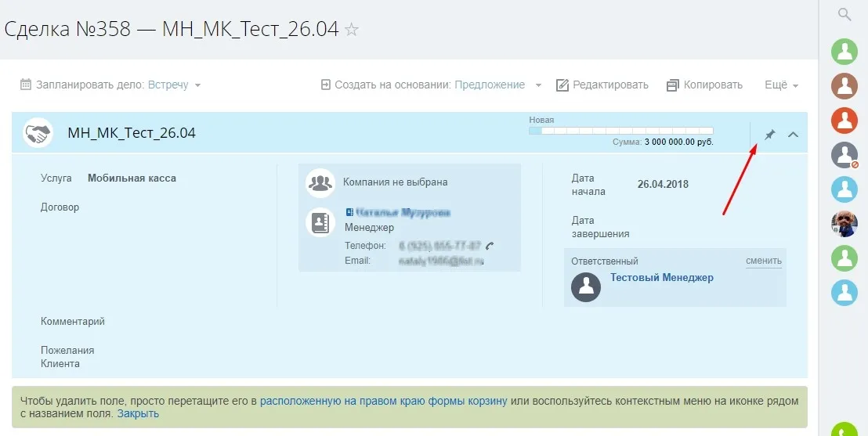The height and width of the screenshot is (436, 868).
Task: Click the phone call icon next to number
Action: [490, 246]
